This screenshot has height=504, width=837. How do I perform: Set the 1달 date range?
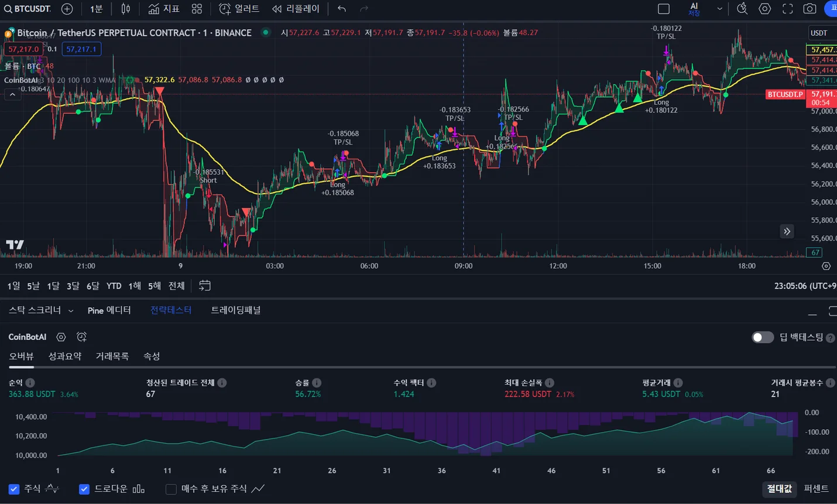coord(53,286)
